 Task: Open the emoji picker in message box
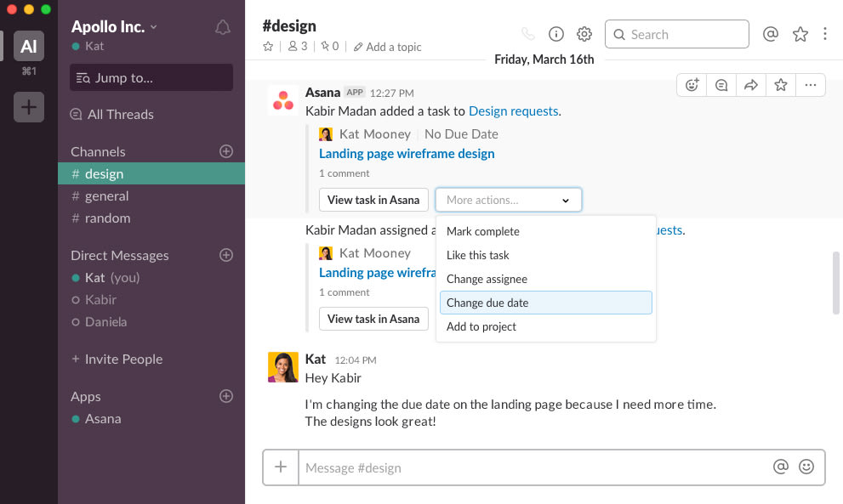806,467
